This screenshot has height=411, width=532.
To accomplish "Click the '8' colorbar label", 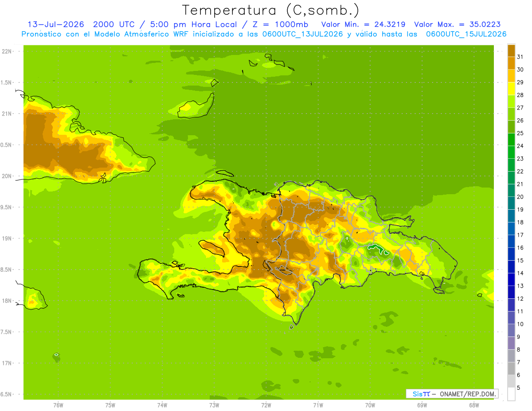I will 519,349.
